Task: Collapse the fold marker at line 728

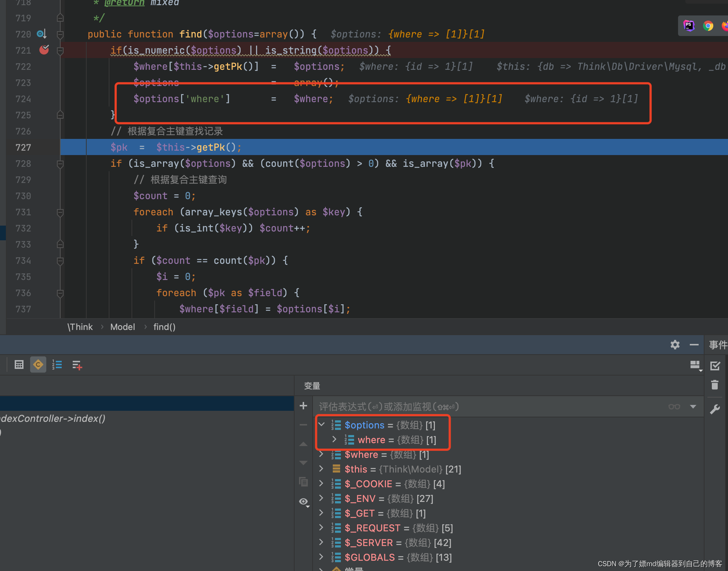Action: (60, 164)
